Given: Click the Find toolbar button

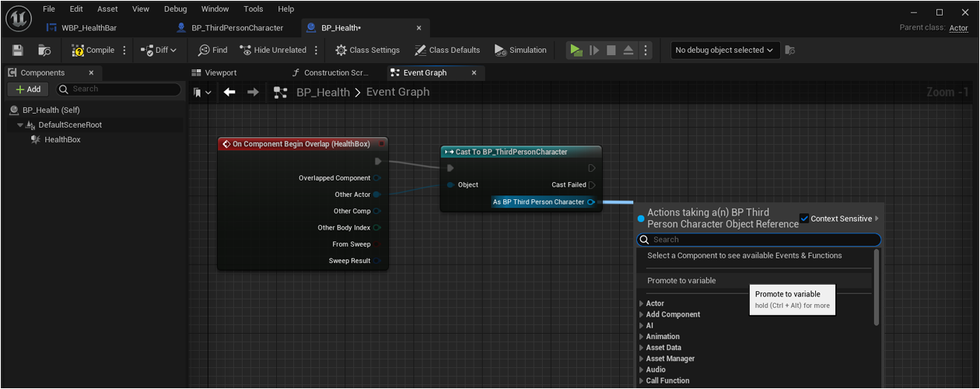Looking at the screenshot, I should point(212,50).
